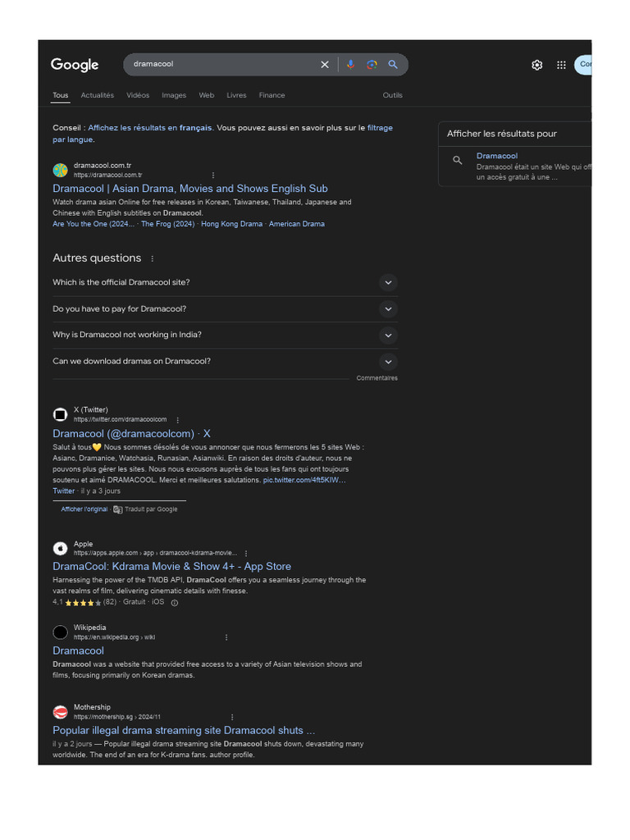Open options menu for dramacool.com.tr result
The height and width of the screenshot is (840, 630).
click(x=213, y=175)
